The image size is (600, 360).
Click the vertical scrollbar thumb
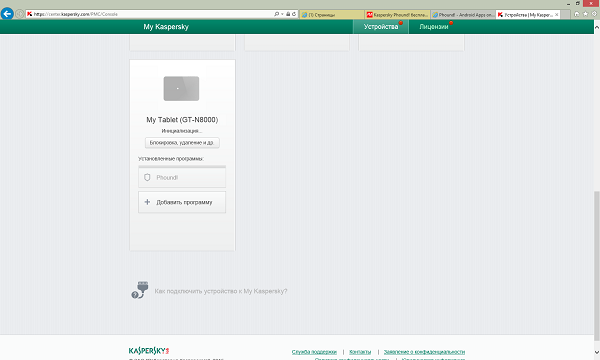(597, 266)
